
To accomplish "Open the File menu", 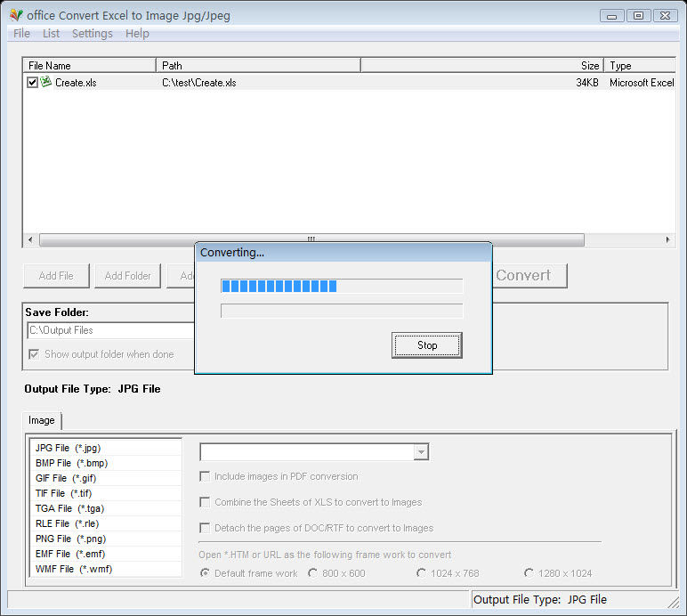I will [x=21, y=34].
